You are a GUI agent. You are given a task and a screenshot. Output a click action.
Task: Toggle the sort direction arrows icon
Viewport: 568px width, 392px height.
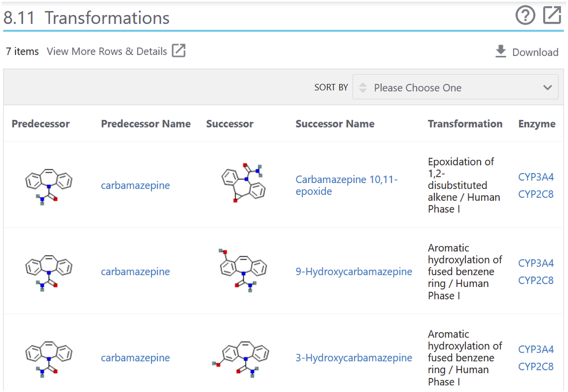pos(363,87)
